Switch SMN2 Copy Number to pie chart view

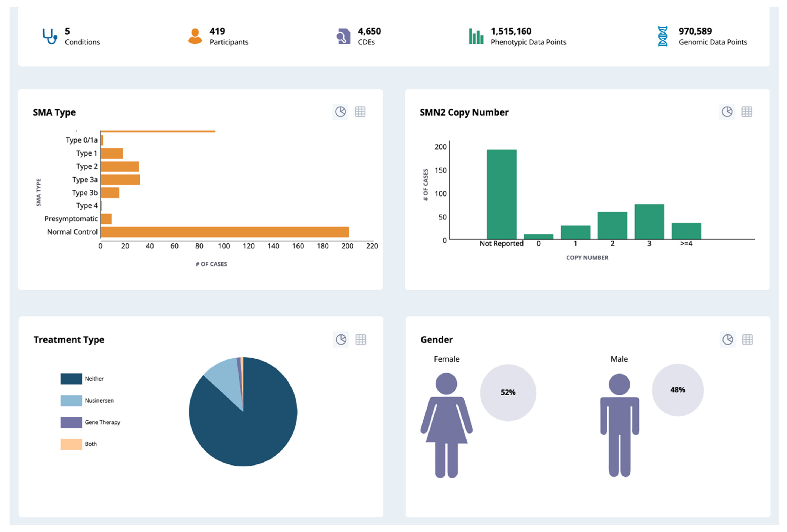(x=727, y=112)
